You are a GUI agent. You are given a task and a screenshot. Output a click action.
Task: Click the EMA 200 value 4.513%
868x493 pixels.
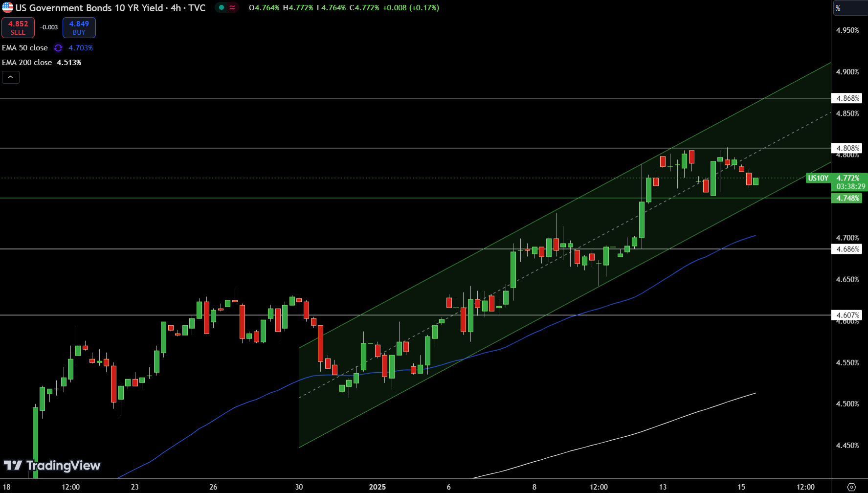coord(69,63)
